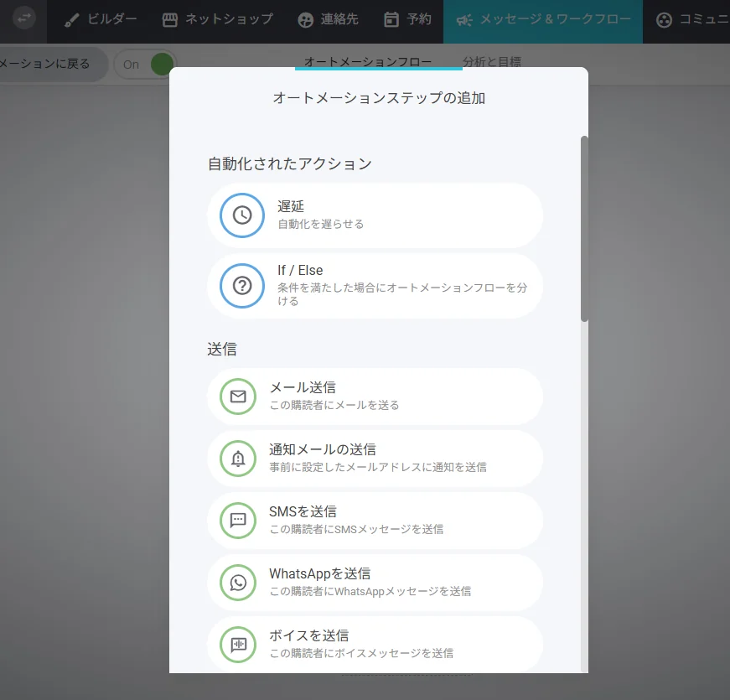Click the brush icon next to ビルダー
Image resolution: width=730 pixels, height=700 pixels.
[x=71, y=20]
